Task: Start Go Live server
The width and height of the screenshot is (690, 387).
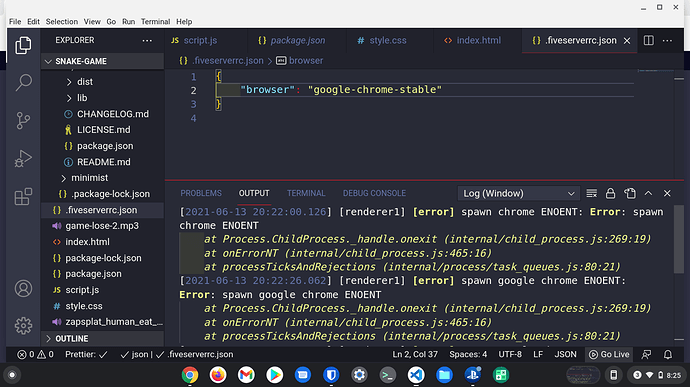Action: point(609,354)
